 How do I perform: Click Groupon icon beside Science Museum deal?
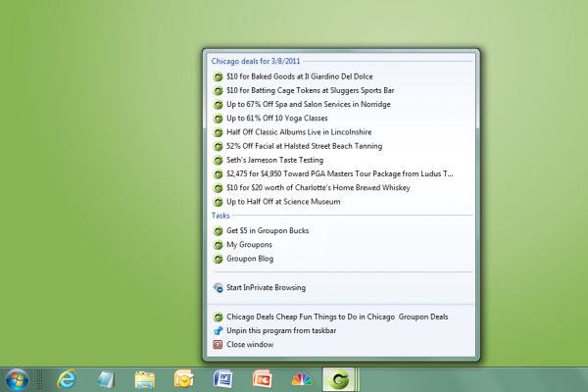[218, 202]
